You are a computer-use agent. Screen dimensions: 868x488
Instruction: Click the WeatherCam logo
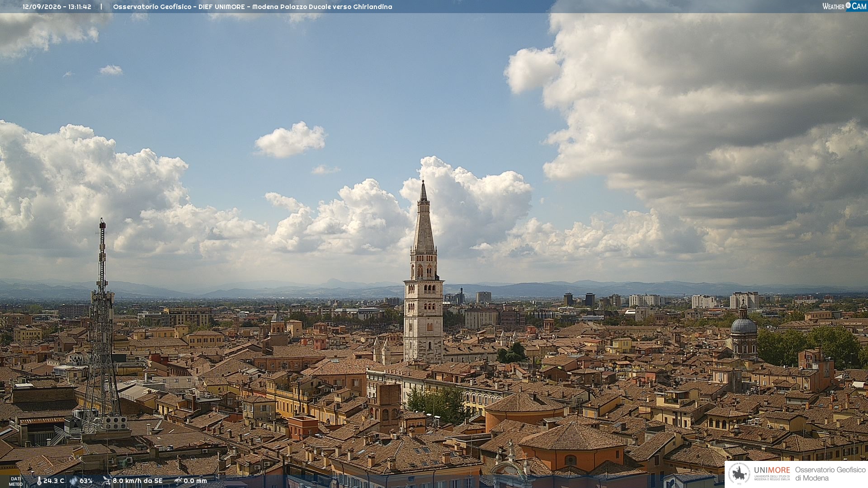(x=844, y=6)
